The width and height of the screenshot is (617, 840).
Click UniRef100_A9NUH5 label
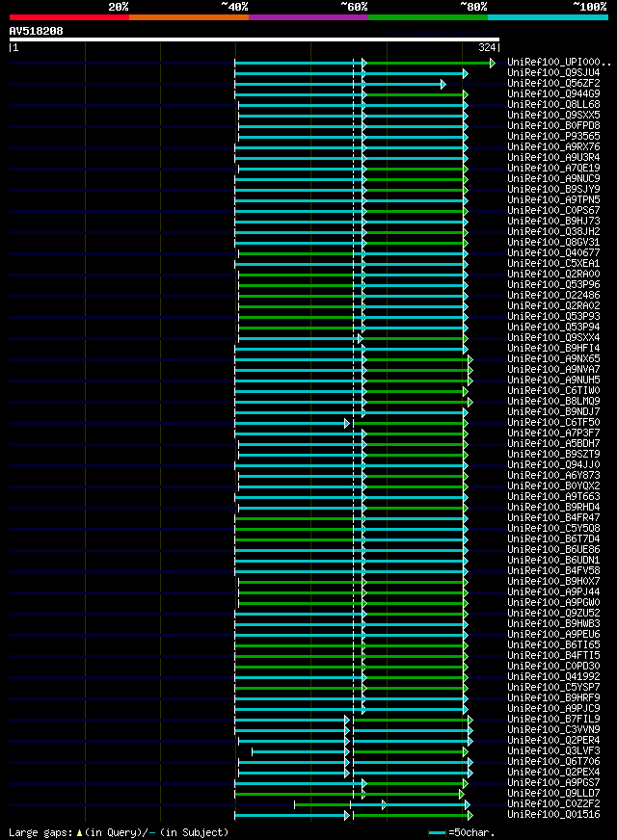[x=553, y=381]
